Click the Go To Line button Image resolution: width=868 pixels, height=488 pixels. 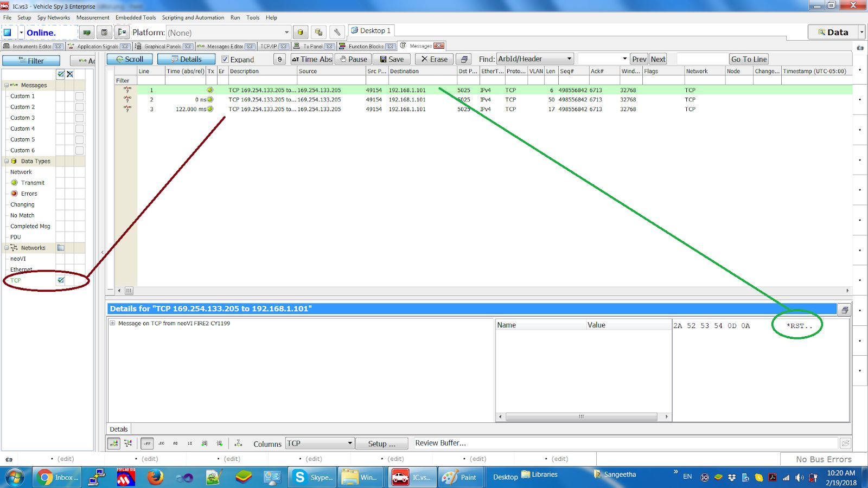[749, 59]
